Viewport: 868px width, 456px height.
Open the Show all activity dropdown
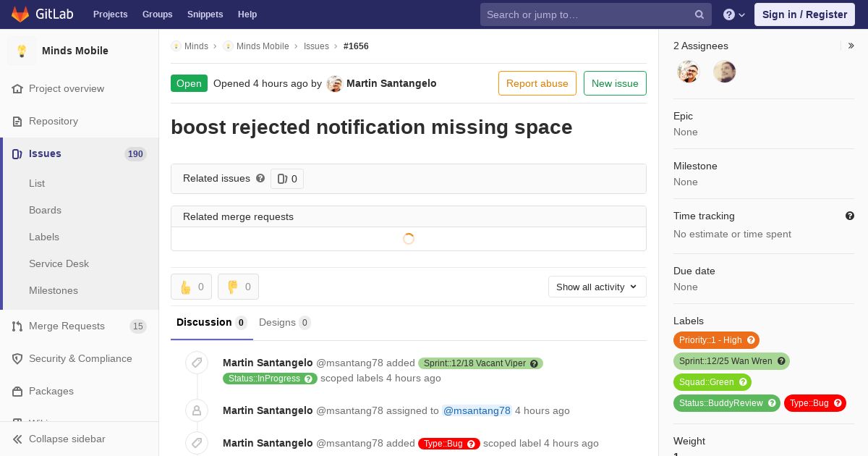pyautogui.click(x=597, y=287)
